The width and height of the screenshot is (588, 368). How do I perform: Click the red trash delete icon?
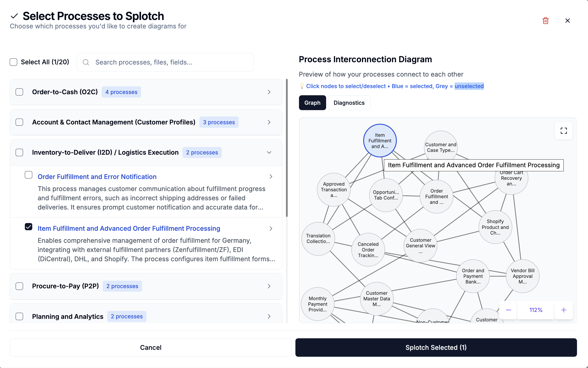546,21
